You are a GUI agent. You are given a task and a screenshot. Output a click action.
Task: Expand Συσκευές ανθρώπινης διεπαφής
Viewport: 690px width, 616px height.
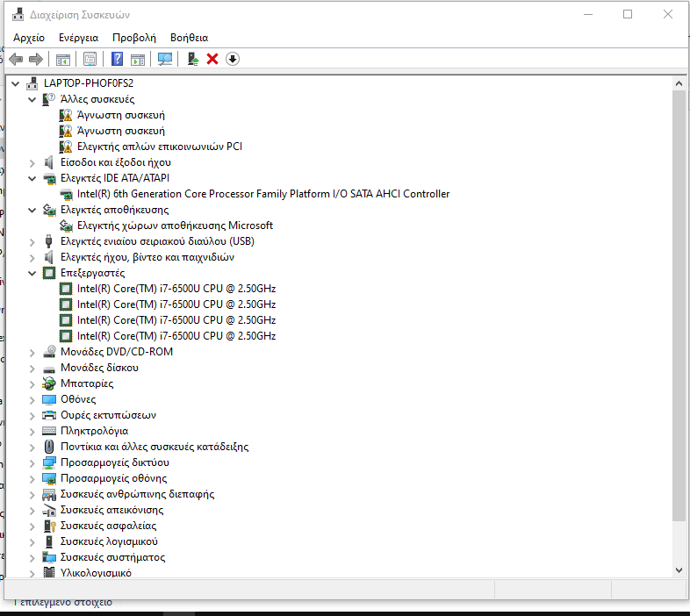32,495
